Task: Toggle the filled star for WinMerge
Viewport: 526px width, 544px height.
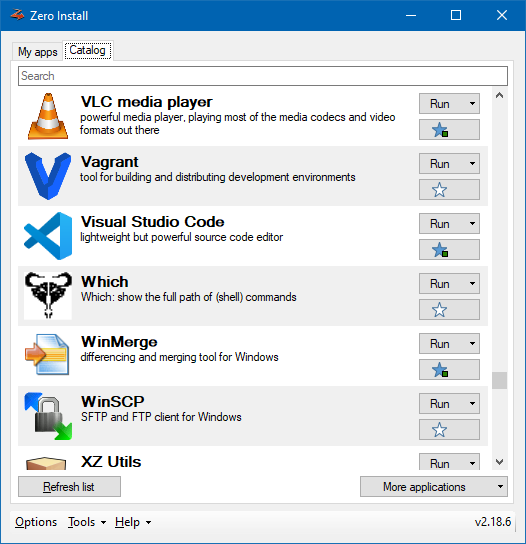Action: tap(449, 370)
